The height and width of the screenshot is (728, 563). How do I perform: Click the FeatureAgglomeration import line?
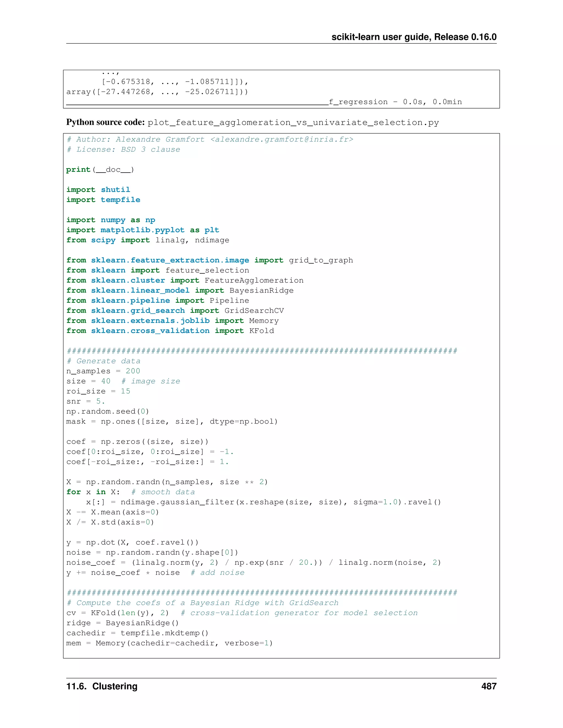tap(185, 280)
